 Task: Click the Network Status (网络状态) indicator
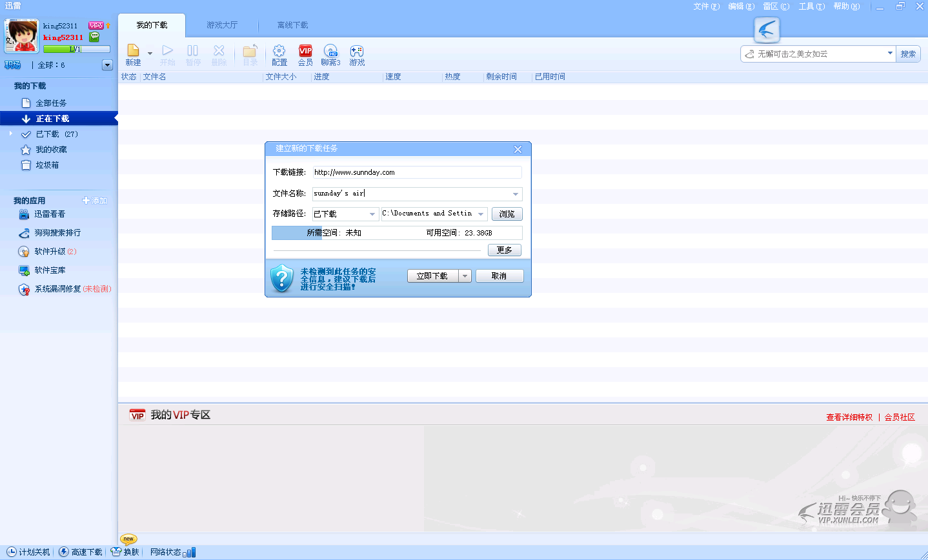click(x=172, y=552)
